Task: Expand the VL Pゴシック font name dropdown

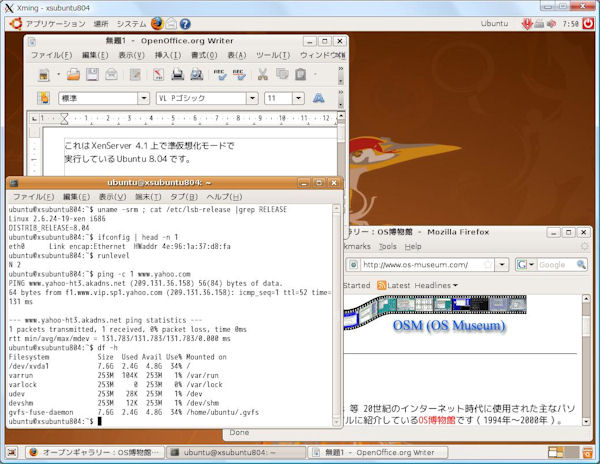Action: 252,98
